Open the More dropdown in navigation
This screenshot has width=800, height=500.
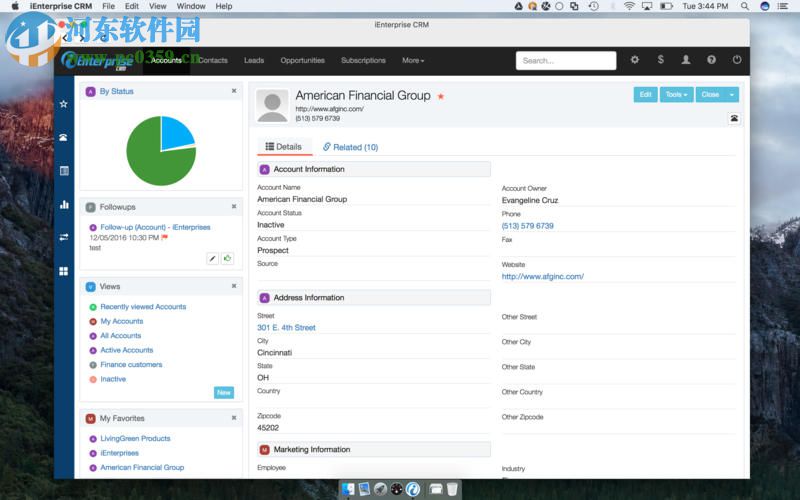pos(413,60)
